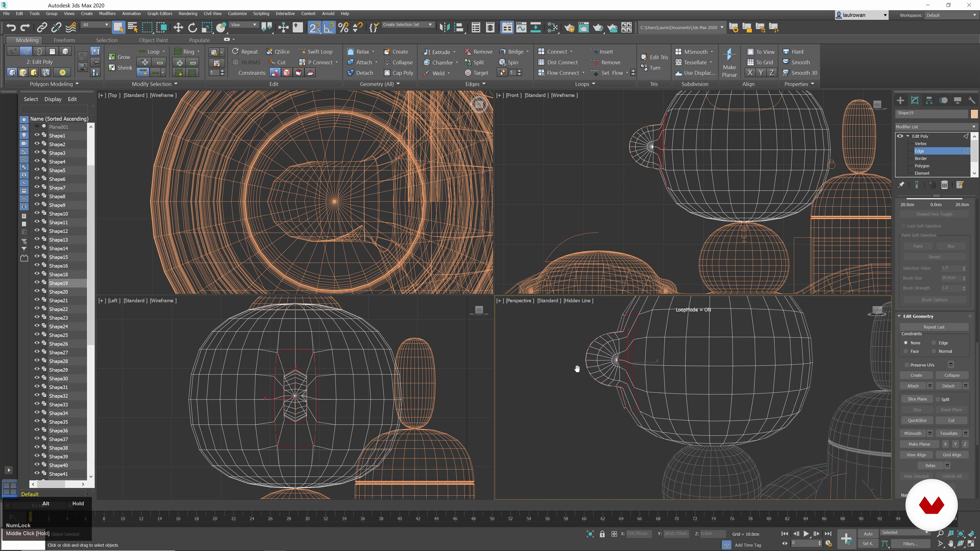Click the Collapse button in Edit Geometry
The image size is (980, 551).
coord(952,375)
